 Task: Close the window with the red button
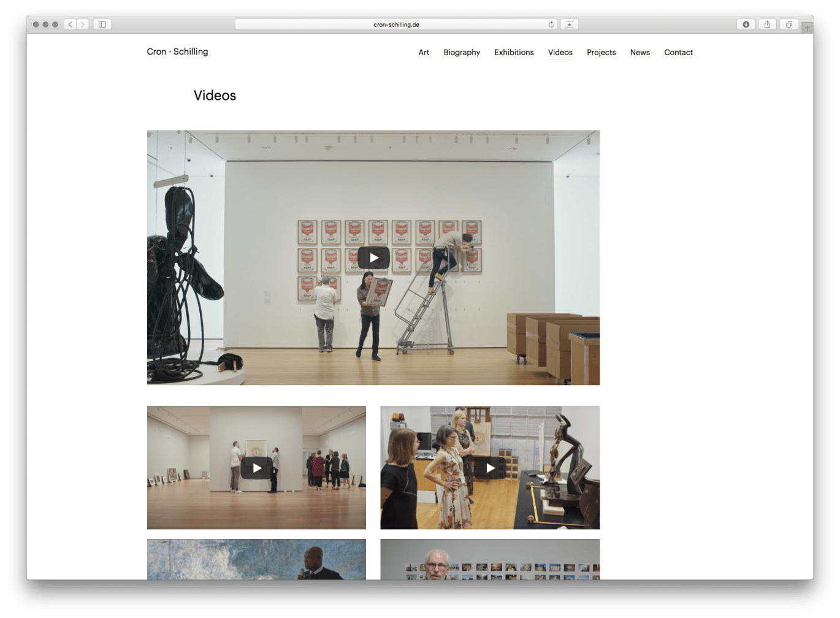(36, 25)
